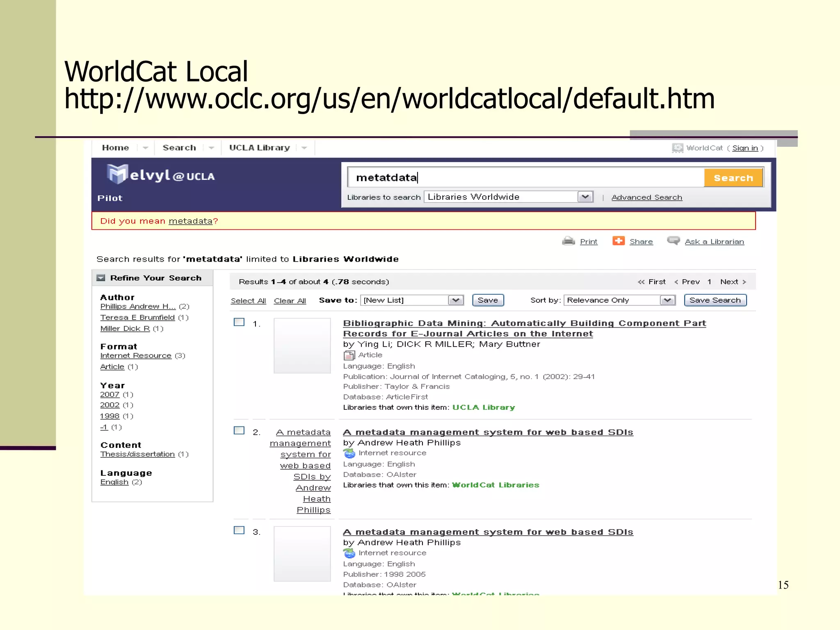Screen dimensions: 840x630
Task: Open the Home menu
Action: [116, 148]
